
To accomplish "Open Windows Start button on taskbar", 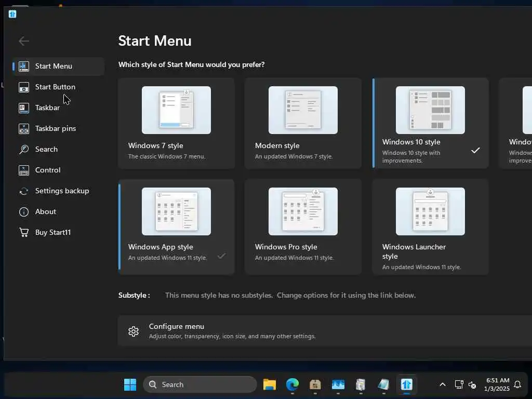I will pyautogui.click(x=130, y=384).
